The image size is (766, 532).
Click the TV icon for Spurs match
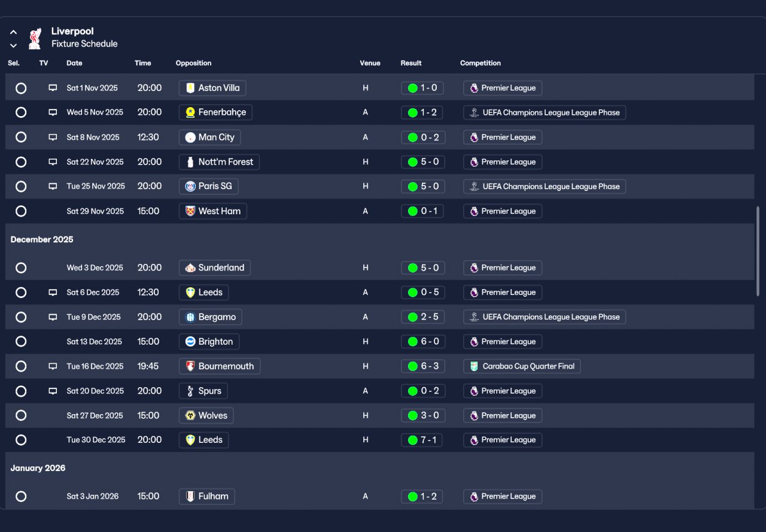click(53, 391)
